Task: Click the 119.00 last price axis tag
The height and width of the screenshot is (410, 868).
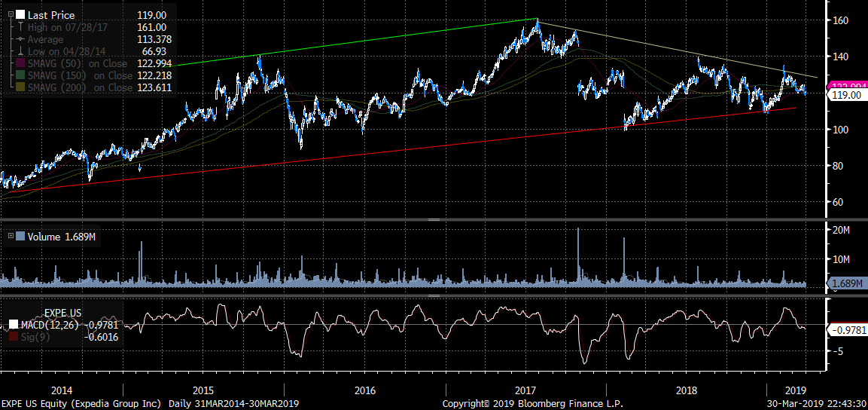Action: coord(846,95)
